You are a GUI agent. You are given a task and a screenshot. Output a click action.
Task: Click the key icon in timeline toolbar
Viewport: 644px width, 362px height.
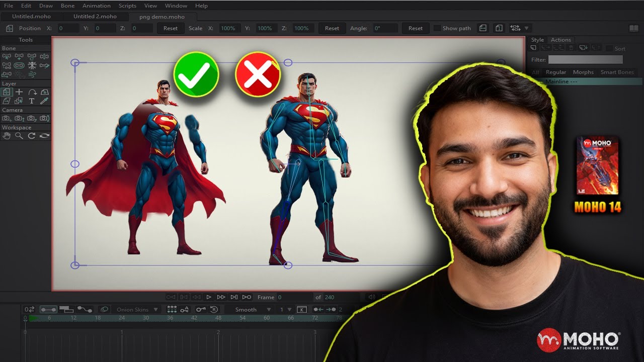pos(201,310)
